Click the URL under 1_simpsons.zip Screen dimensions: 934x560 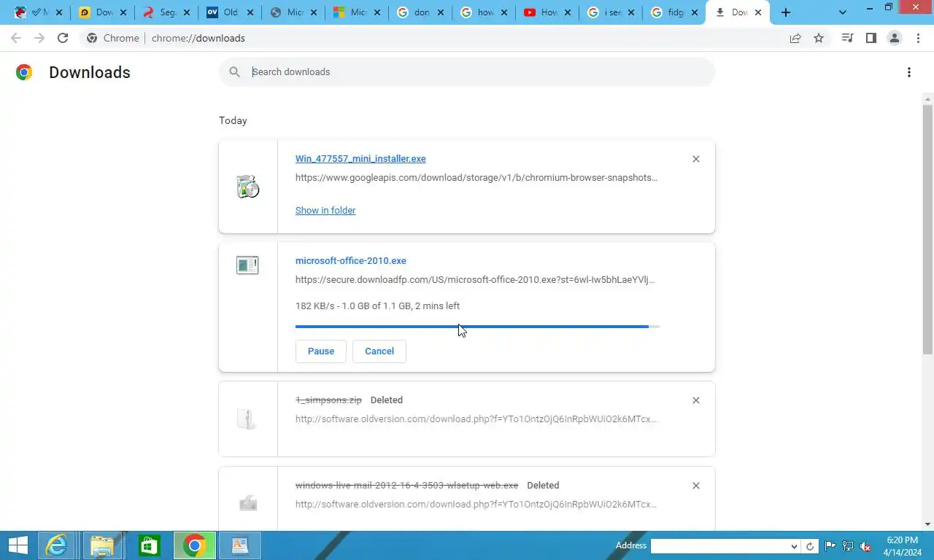pos(476,419)
